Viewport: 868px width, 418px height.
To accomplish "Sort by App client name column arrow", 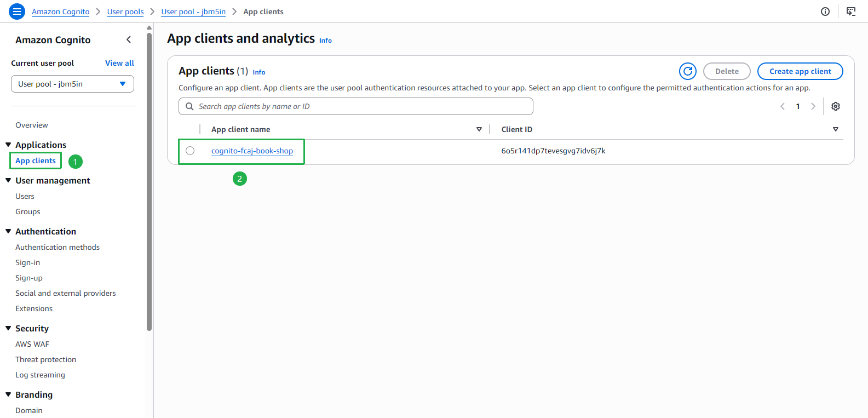I will pyautogui.click(x=479, y=129).
